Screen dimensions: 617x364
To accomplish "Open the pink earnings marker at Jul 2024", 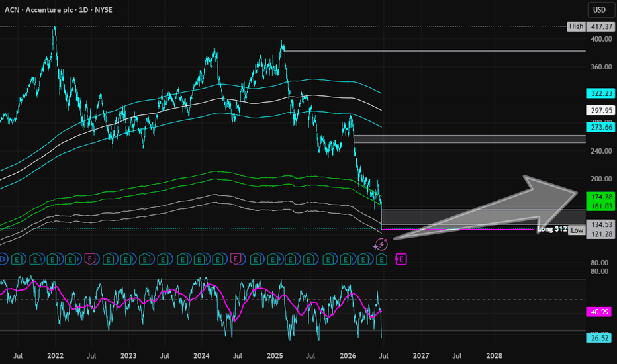I will click(236, 259).
